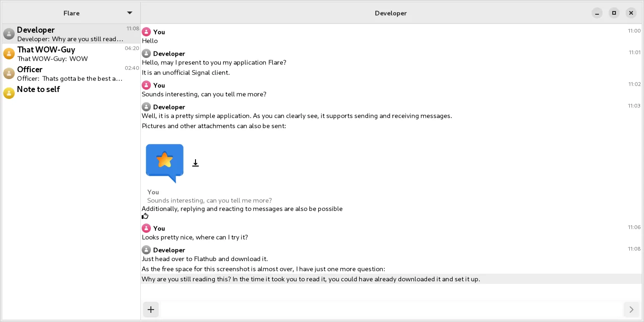Viewport: 644px width, 322px height.
Task: Click the Officer contact avatar
Action: click(x=9, y=74)
